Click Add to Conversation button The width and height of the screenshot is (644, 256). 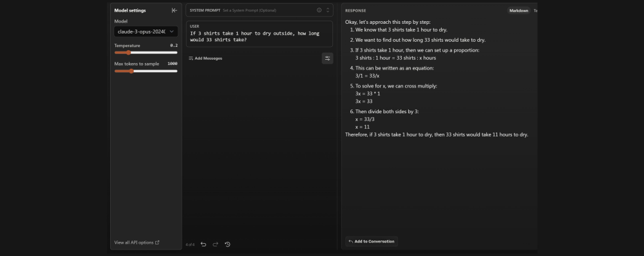[x=372, y=241]
